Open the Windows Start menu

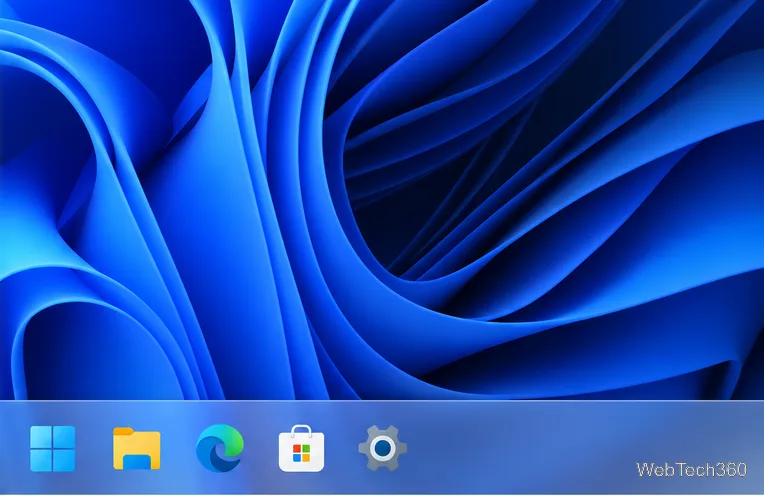coord(53,449)
